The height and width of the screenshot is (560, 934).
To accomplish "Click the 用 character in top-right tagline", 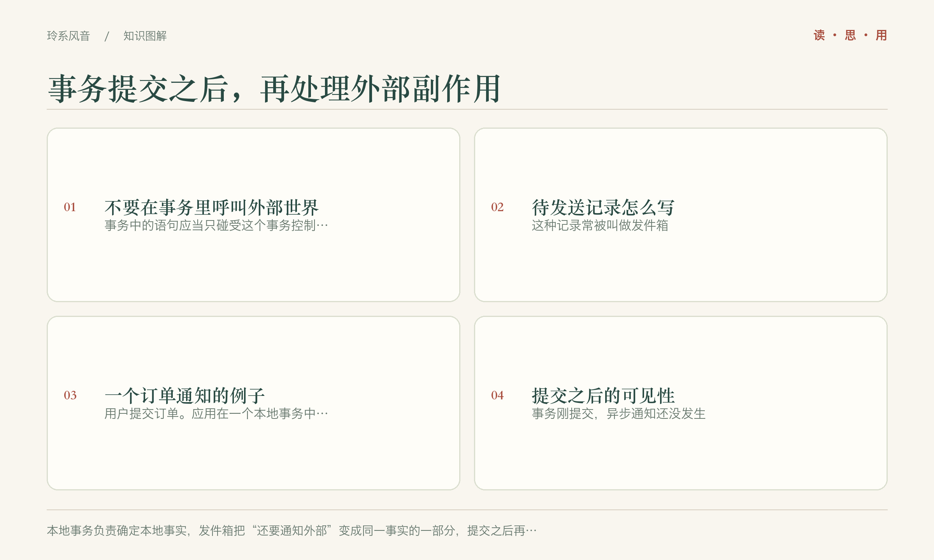I will tap(881, 35).
